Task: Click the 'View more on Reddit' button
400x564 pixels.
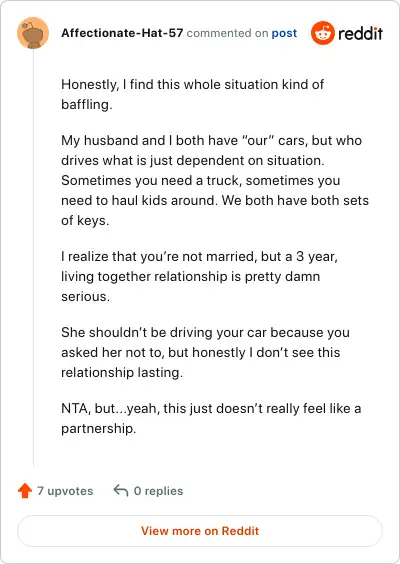Action: click(x=200, y=531)
